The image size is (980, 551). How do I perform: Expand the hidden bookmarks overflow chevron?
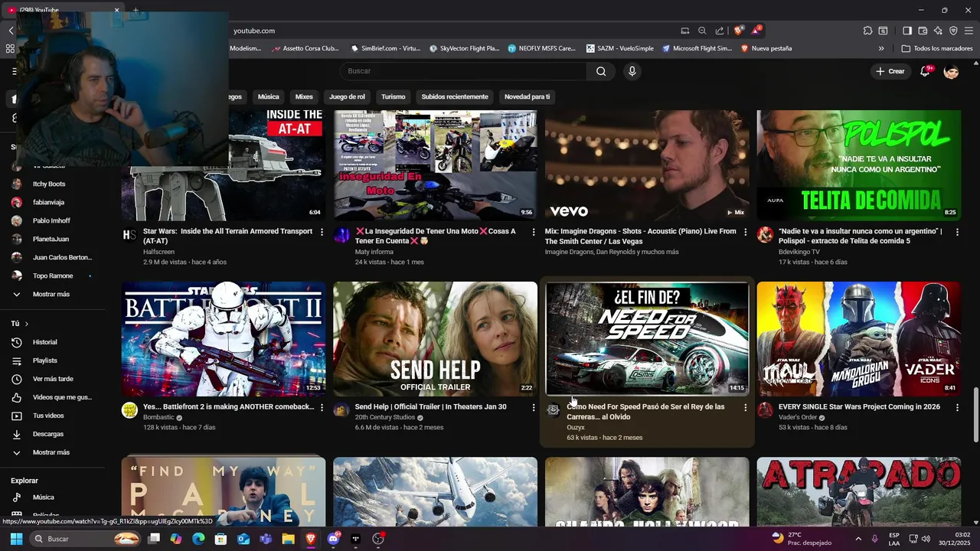881,48
